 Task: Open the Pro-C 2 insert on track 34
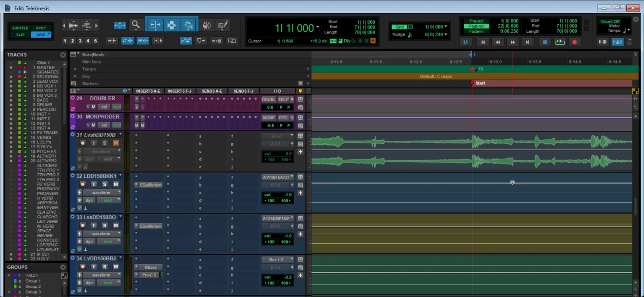[x=149, y=275]
